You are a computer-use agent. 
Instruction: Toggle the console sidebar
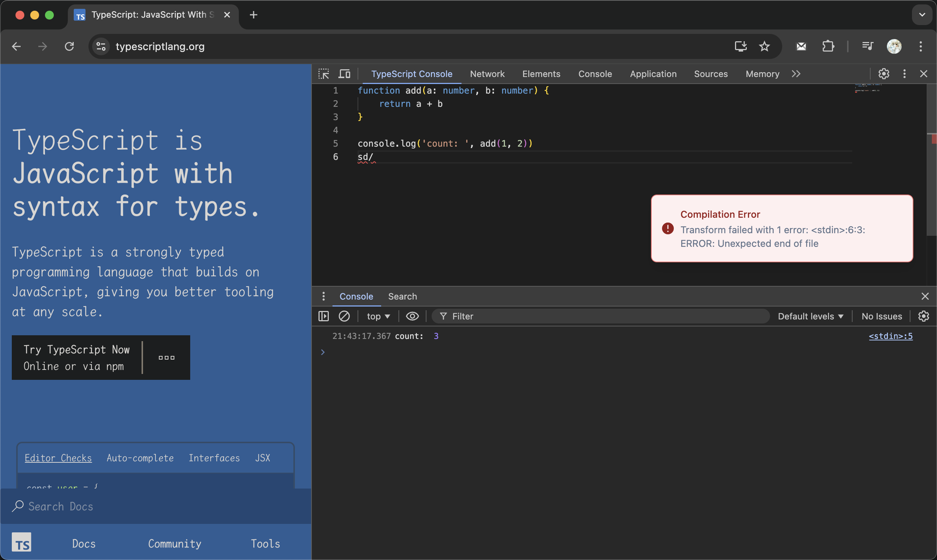(x=324, y=316)
